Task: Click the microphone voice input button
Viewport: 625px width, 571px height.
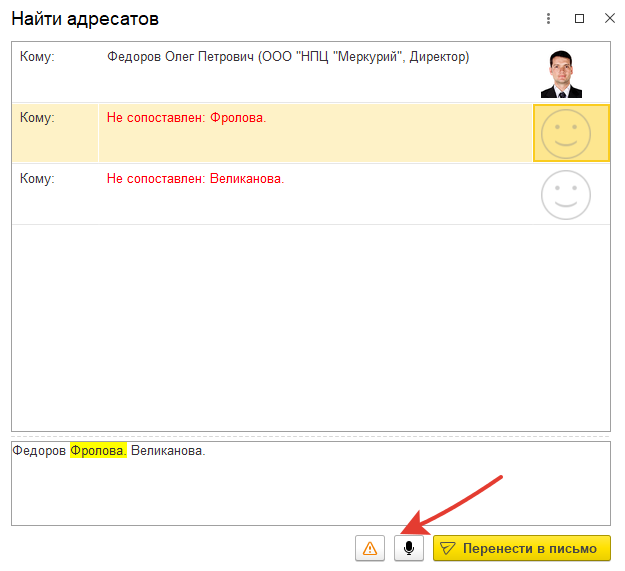Action: tap(409, 548)
